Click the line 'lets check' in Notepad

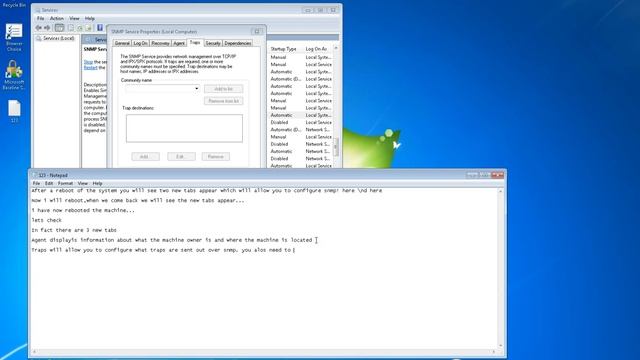click(47, 220)
